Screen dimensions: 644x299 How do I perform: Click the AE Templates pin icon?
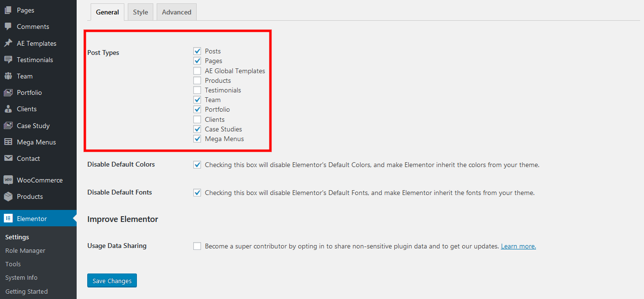(x=8, y=43)
